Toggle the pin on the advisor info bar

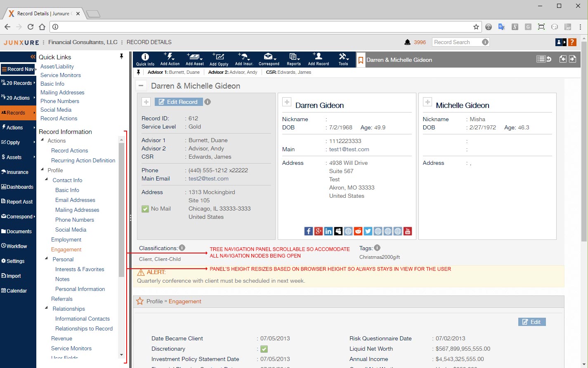pyautogui.click(x=139, y=72)
